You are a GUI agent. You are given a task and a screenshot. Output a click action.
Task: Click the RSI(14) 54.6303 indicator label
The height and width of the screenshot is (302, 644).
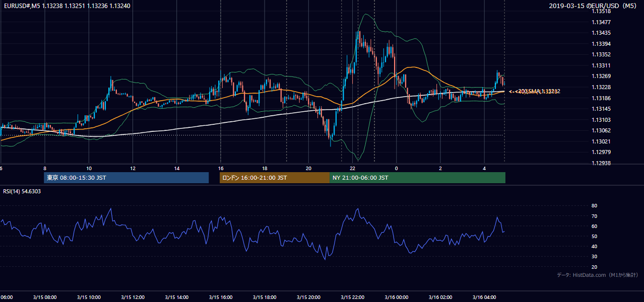click(x=22, y=191)
